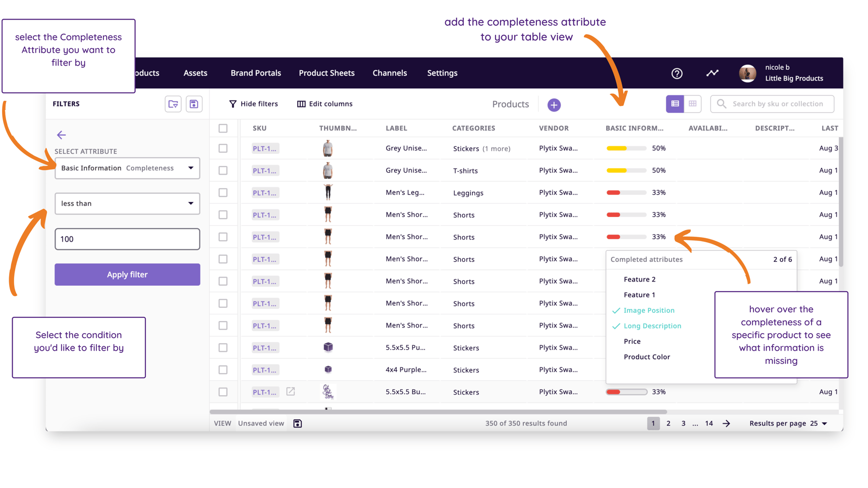Click the purple add product plus icon
Viewport: 868px width, 488px height.
point(554,105)
